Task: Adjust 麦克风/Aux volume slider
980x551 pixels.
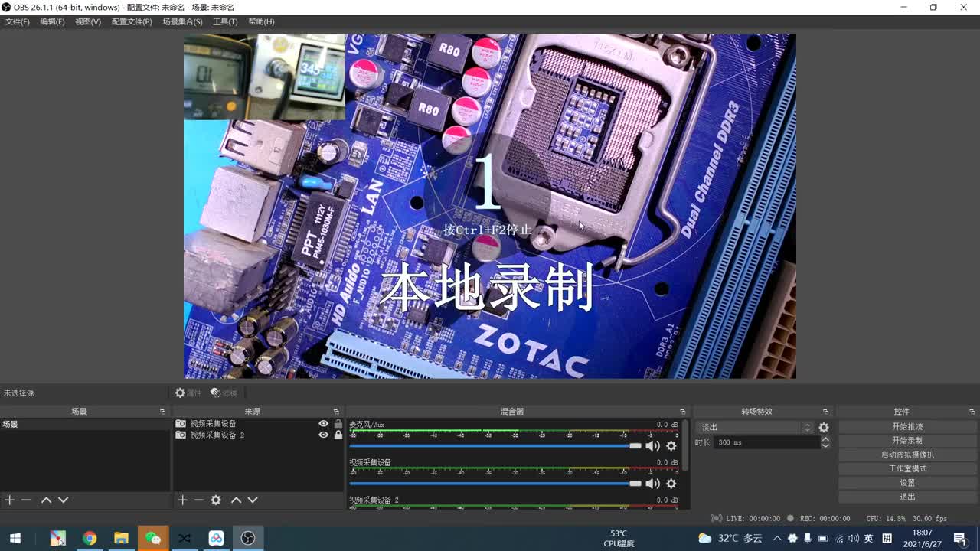Action: [x=495, y=445]
